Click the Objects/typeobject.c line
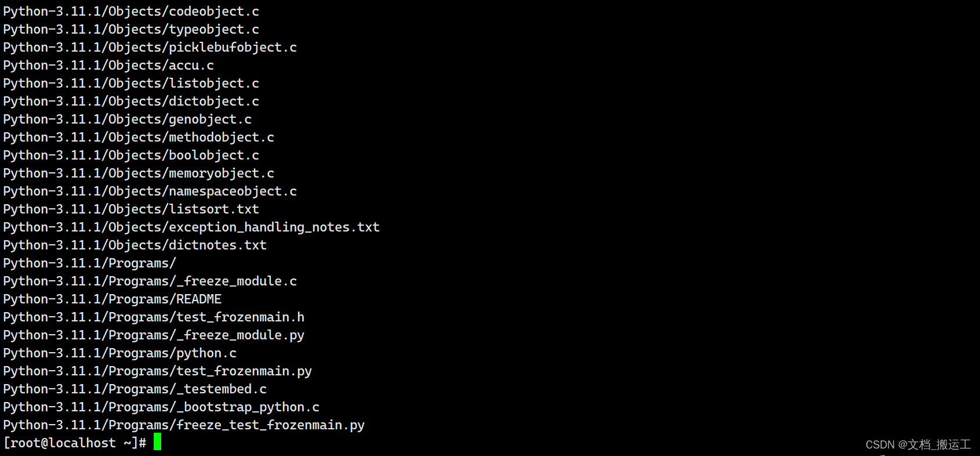980x456 pixels. 131,30
